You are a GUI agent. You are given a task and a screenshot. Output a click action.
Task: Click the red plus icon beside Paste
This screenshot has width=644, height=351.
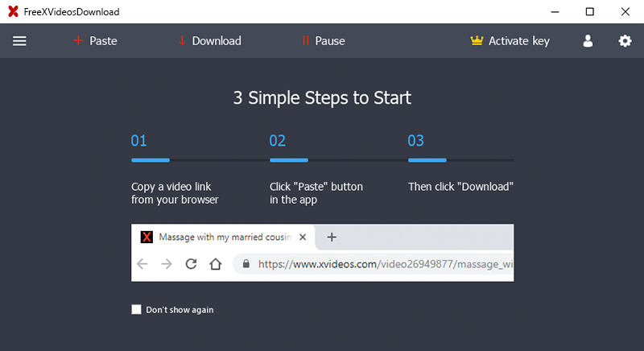[x=78, y=40]
